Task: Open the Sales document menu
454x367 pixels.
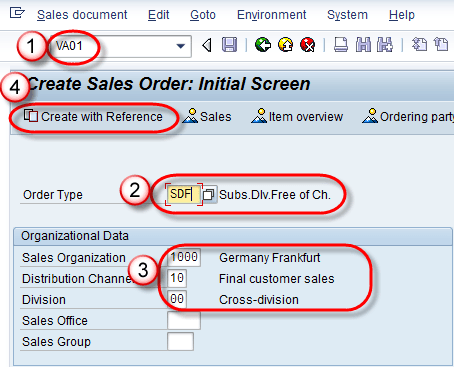Action: [82, 15]
